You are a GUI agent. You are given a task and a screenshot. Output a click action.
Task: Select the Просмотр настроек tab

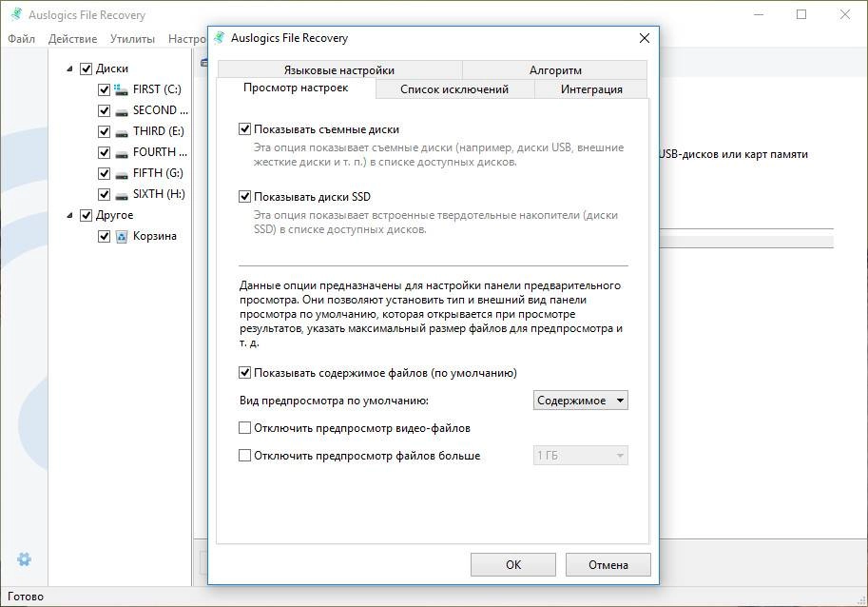(x=296, y=88)
